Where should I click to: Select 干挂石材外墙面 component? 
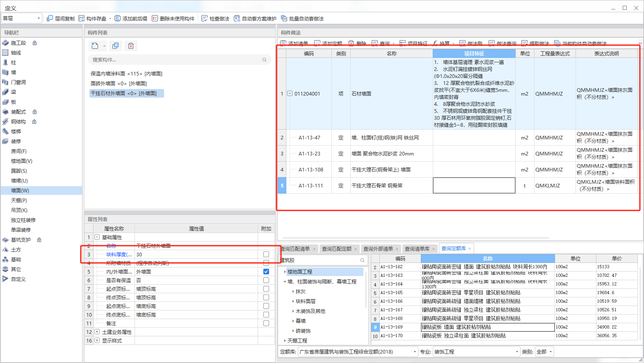[x=126, y=94]
